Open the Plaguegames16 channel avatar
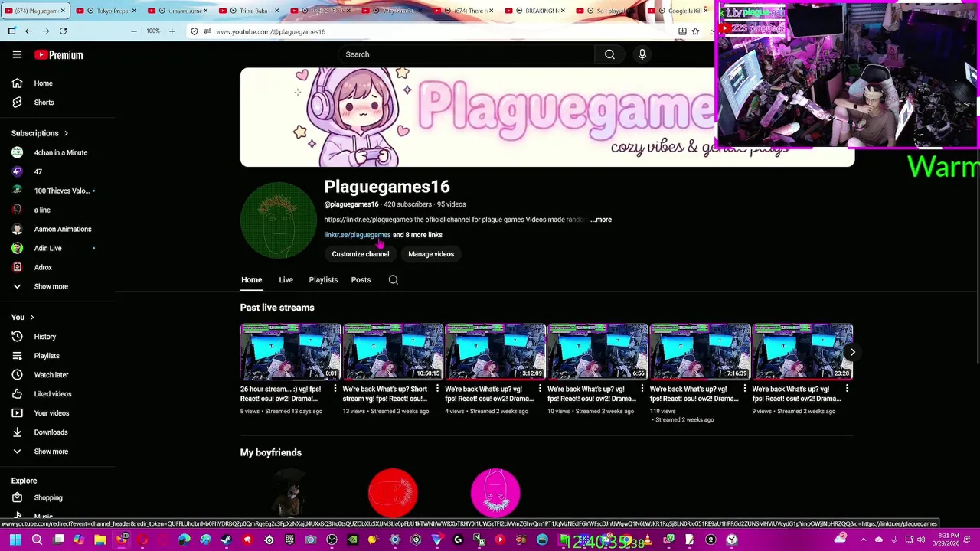Viewport: 980px width, 551px height. point(278,220)
